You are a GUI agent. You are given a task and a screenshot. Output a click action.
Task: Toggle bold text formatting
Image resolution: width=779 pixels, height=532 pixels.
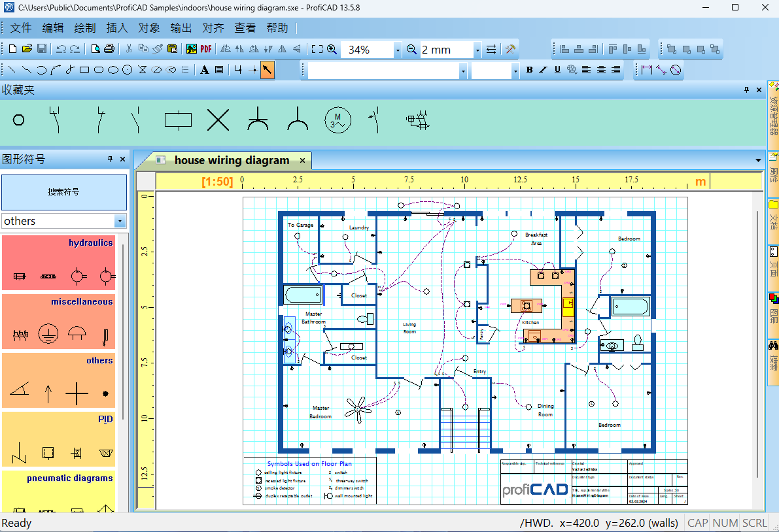click(x=529, y=70)
